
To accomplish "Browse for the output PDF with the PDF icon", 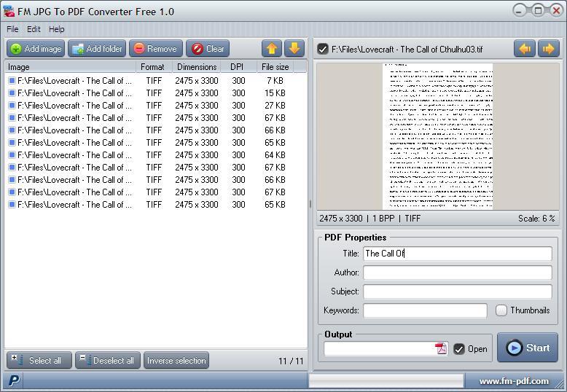I will pos(441,348).
